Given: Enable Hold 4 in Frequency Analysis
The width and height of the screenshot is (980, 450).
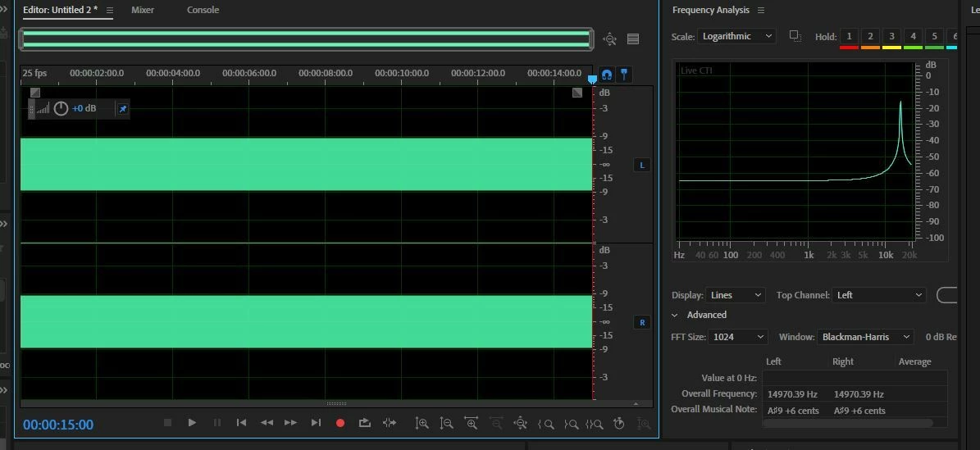Looking at the screenshot, I should pyautogui.click(x=913, y=37).
